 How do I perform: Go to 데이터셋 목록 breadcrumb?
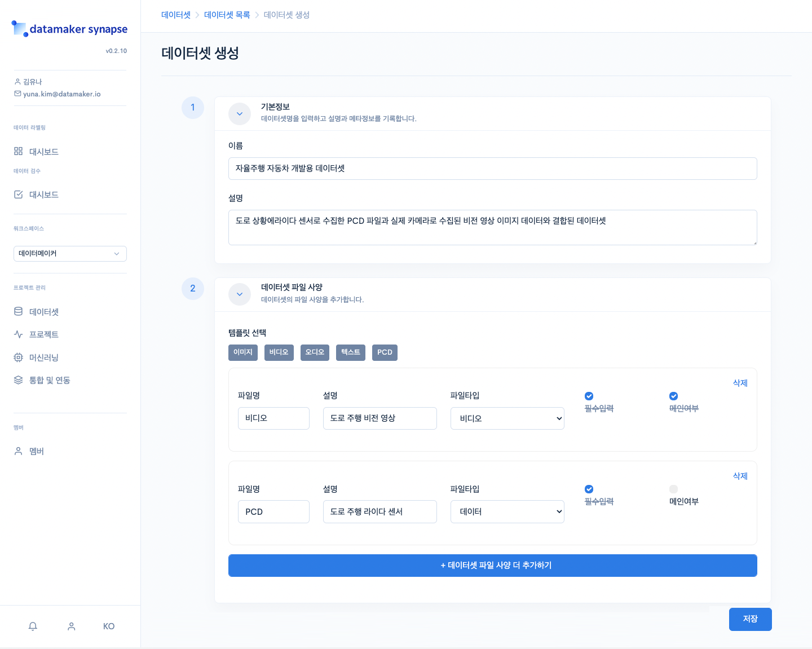click(x=227, y=15)
